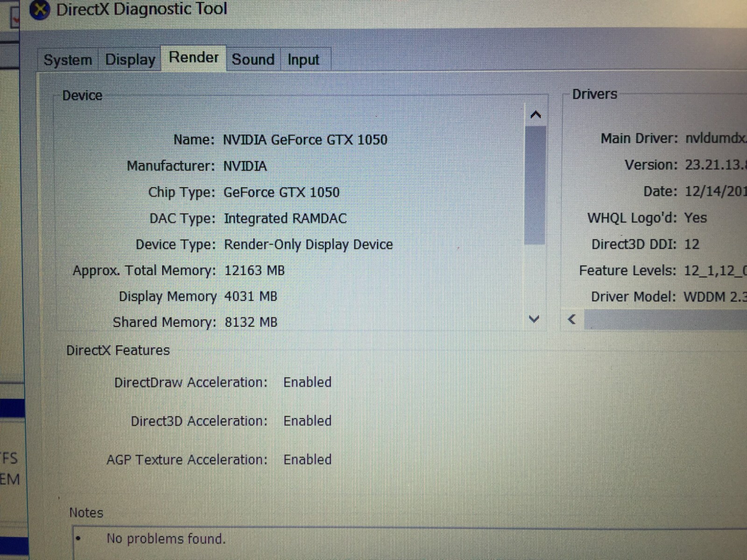Screen dimensions: 747x560
Task: Select total memory value '12163 MB'
Action: (254, 270)
